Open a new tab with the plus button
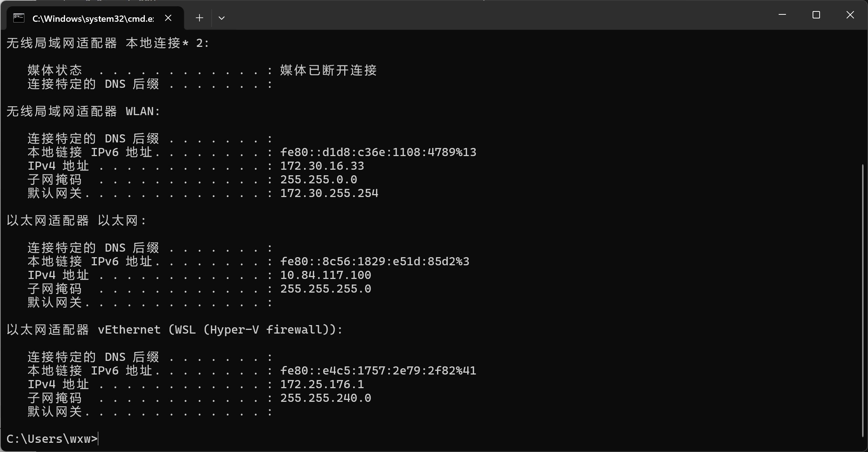The image size is (868, 452). (x=199, y=18)
